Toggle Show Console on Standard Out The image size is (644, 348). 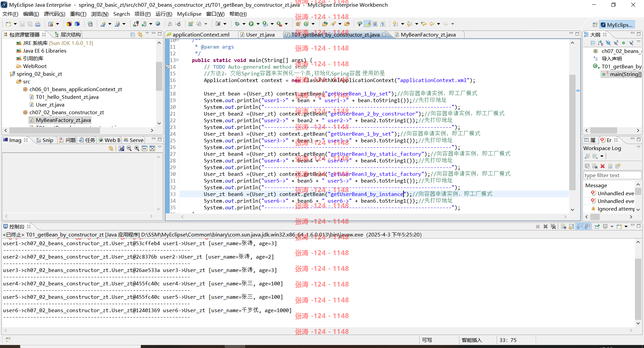tap(579, 226)
